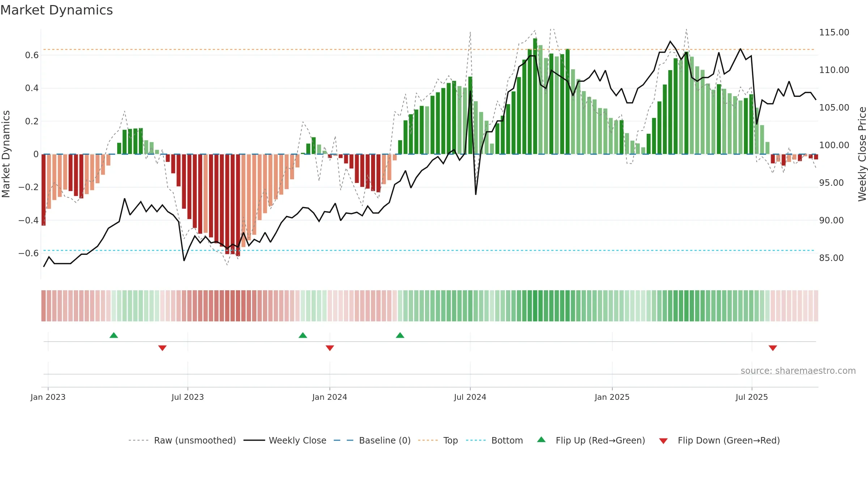This screenshot has height=488, width=868.
Task: Click the 95.00 price axis tick
Action: point(831,183)
